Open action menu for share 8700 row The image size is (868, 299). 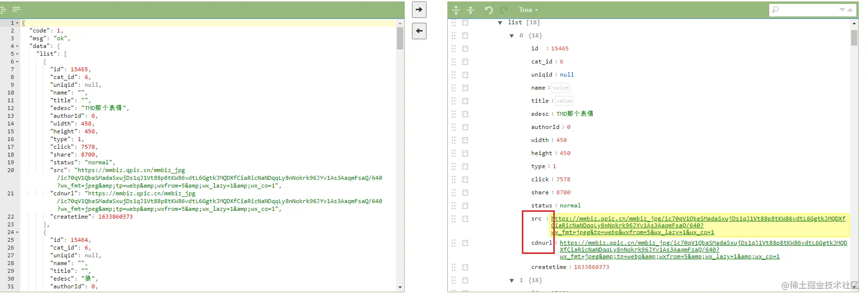tap(465, 192)
